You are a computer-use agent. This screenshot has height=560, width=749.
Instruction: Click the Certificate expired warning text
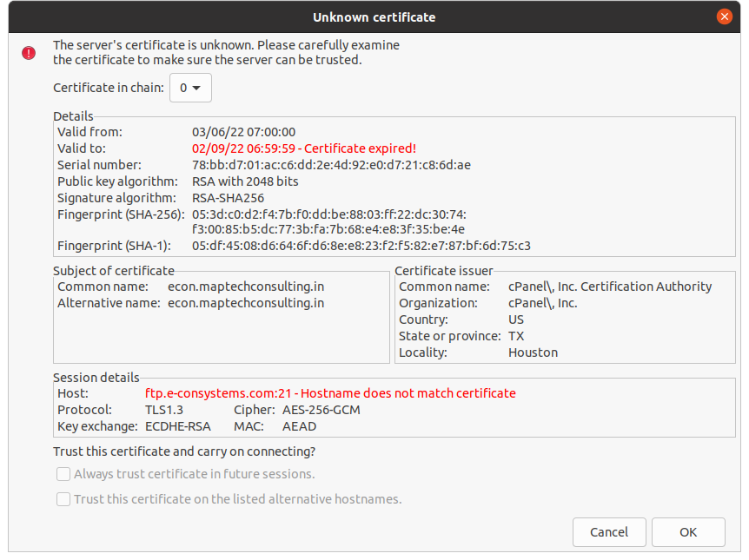[304, 148]
